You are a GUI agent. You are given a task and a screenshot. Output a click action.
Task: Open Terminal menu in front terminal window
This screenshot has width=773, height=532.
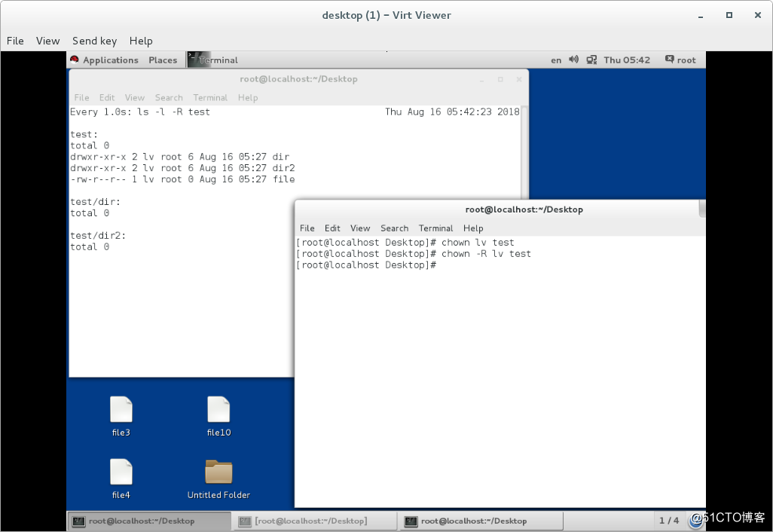point(435,228)
